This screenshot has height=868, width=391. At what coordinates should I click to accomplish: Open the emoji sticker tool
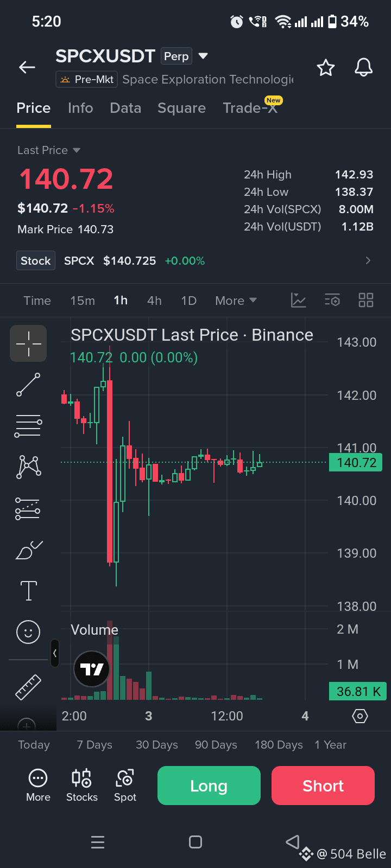click(x=28, y=632)
